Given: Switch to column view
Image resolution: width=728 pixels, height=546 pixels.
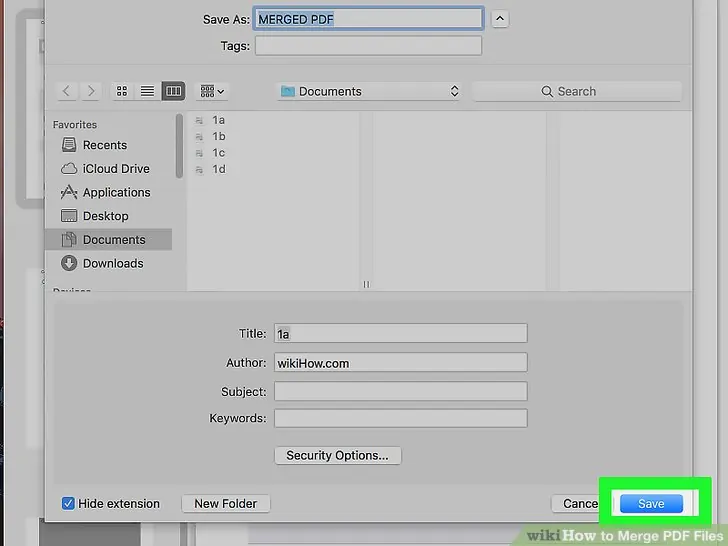Looking at the screenshot, I should coord(173,91).
